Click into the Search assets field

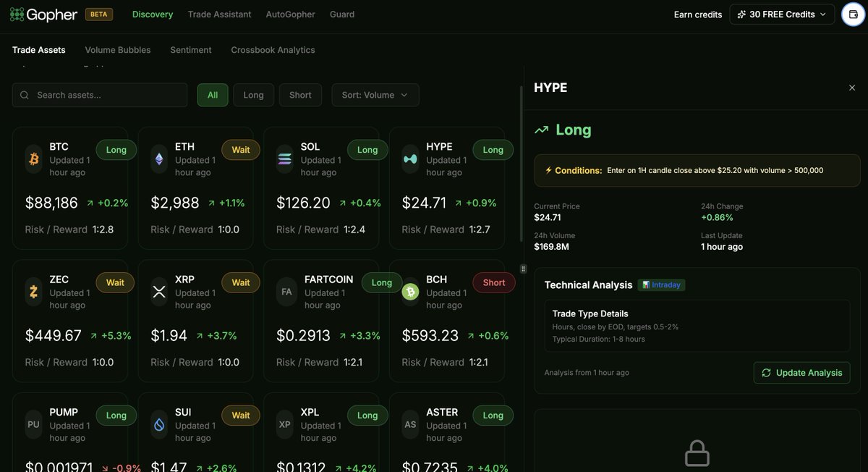tap(100, 95)
